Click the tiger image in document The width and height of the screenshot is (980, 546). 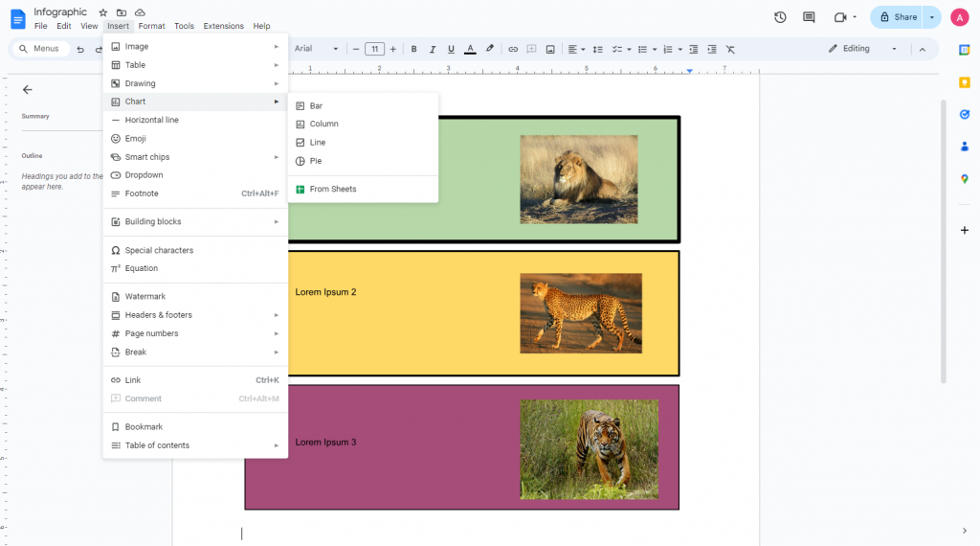click(x=589, y=449)
